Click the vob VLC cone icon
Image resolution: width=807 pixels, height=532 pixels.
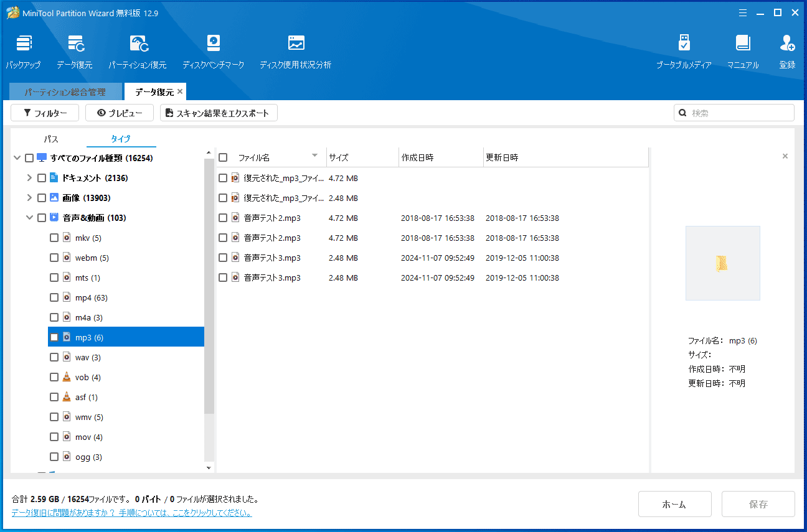[x=67, y=377]
